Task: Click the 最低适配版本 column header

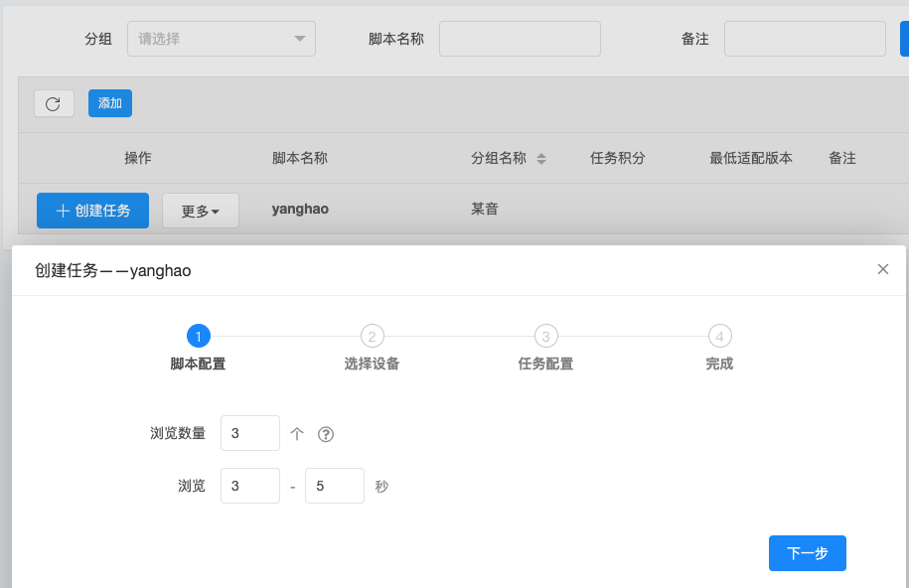Action: pos(750,158)
